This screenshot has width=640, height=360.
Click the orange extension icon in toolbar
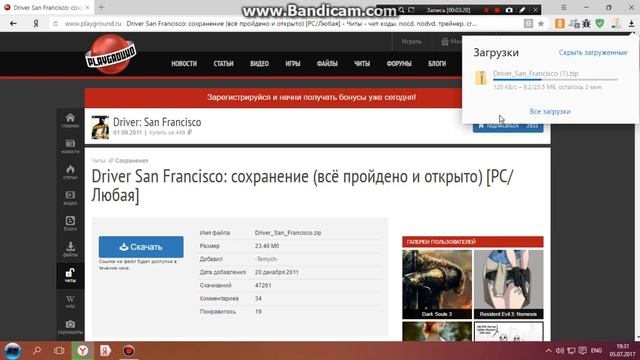click(x=560, y=24)
